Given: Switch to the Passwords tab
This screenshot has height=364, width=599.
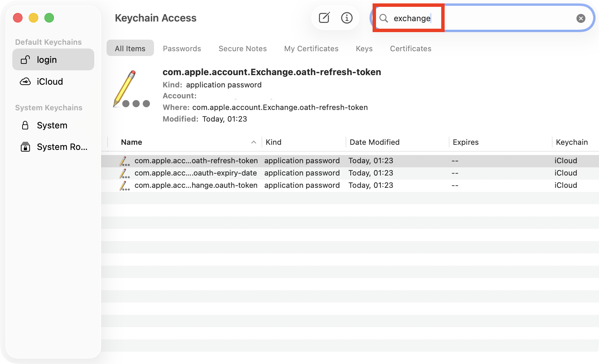Looking at the screenshot, I should [x=182, y=48].
